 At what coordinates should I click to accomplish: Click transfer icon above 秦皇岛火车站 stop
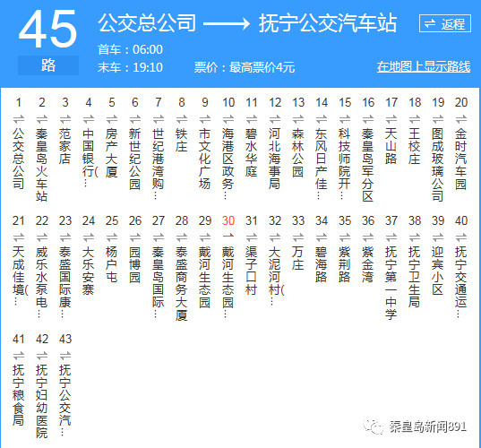point(42,119)
